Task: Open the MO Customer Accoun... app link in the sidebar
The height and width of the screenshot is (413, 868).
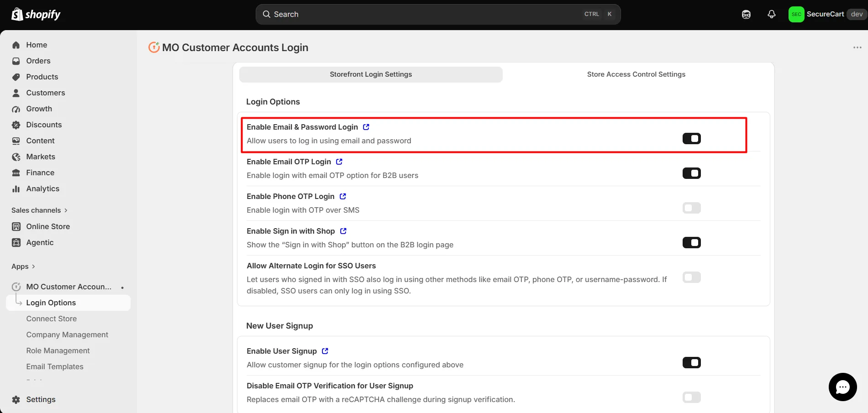Action: click(69, 287)
